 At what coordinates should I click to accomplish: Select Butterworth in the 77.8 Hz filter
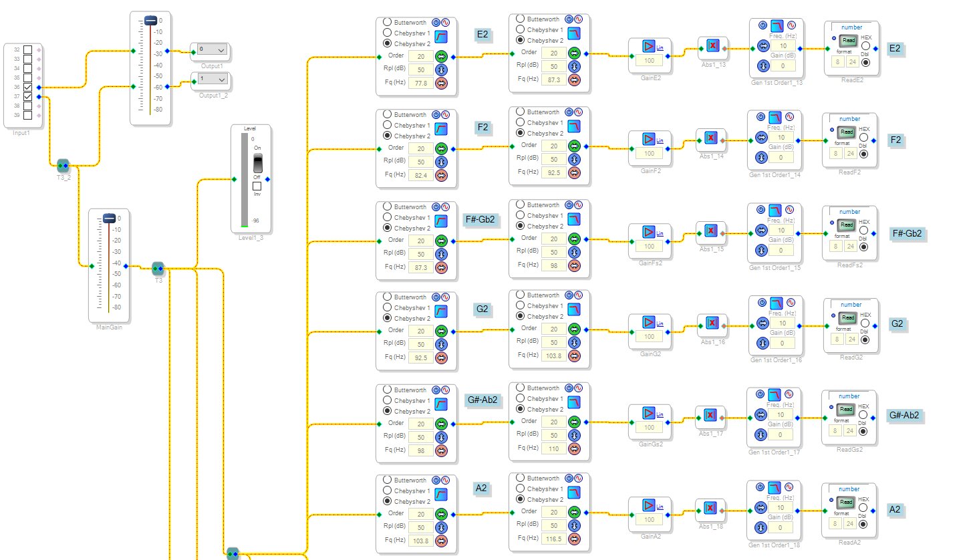tap(387, 22)
